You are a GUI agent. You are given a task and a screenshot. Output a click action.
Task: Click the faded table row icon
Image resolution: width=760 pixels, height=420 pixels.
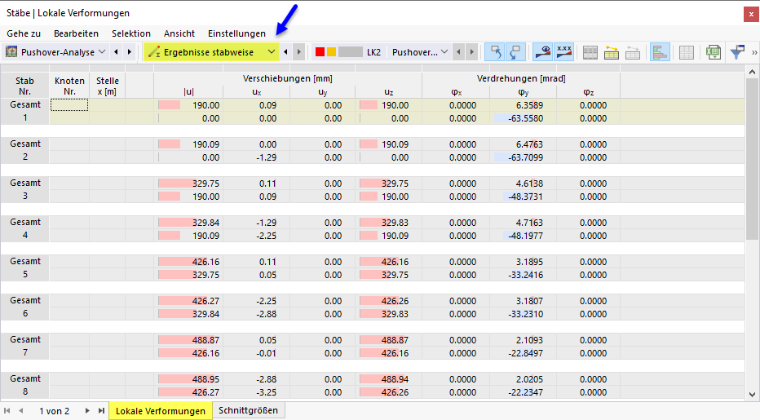[633, 52]
